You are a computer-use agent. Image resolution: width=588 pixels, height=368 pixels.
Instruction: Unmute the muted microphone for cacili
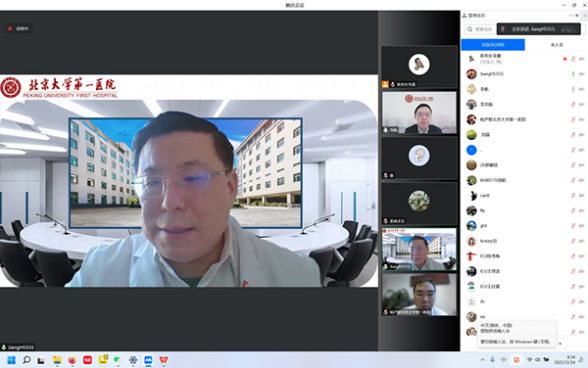(573, 196)
